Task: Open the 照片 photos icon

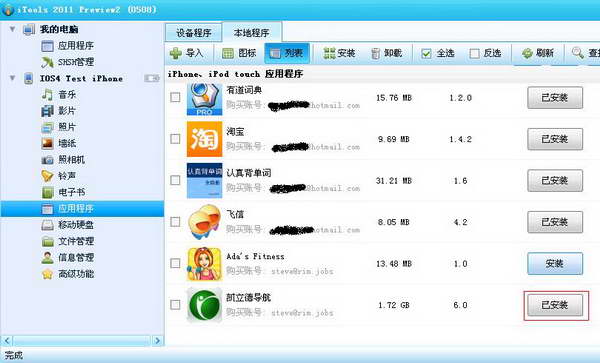Action: pos(47,127)
